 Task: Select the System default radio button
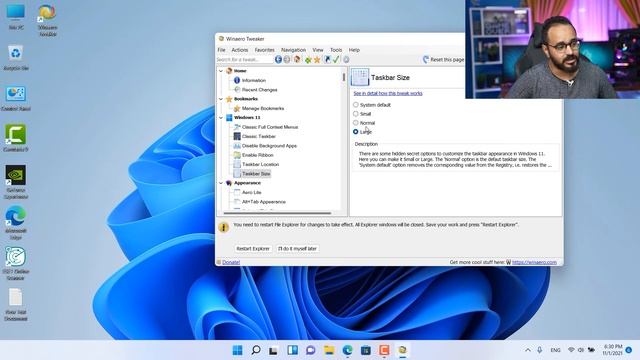click(356, 105)
